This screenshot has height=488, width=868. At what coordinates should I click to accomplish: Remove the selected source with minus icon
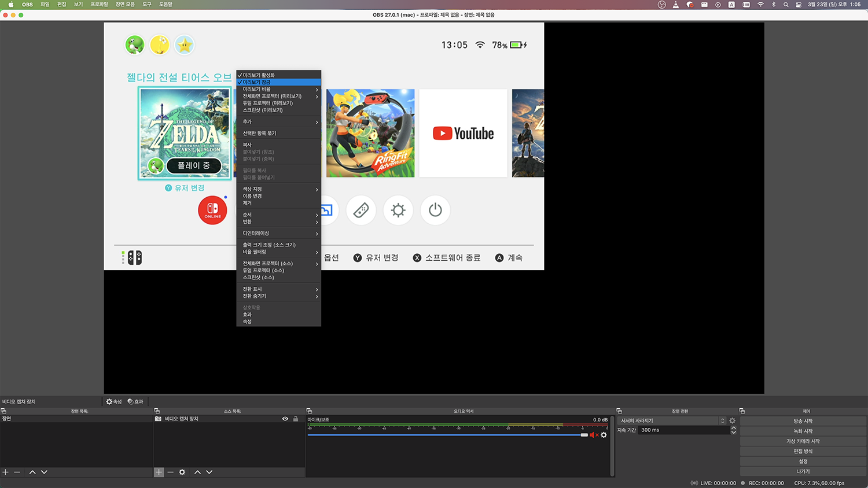pyautogui.click(x=170, y=472)
